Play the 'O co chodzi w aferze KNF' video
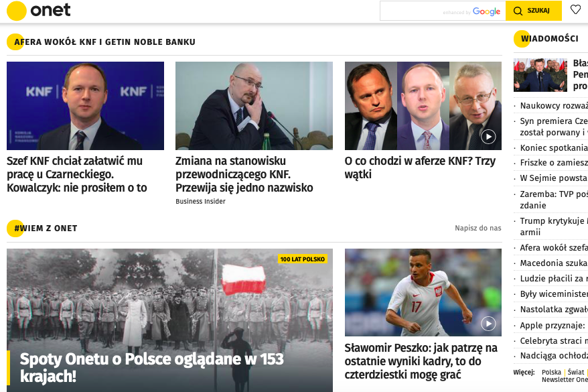The width and height of the screenshot is (588, 392). (488, 137)
